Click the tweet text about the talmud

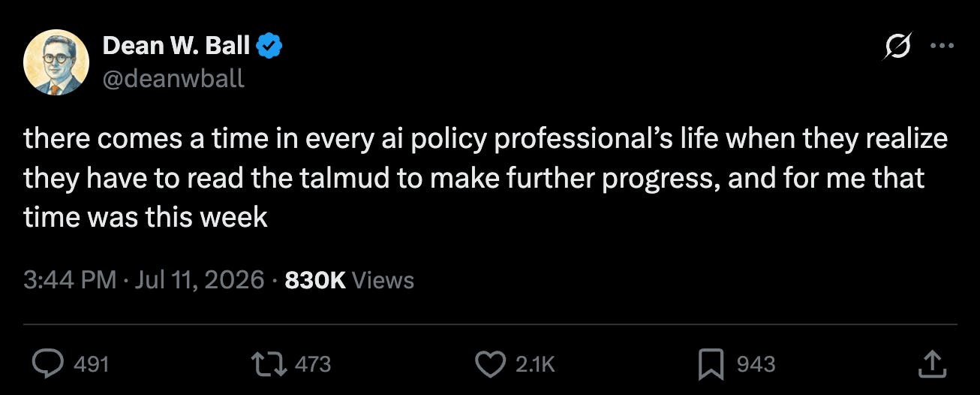[x=485, y=178]
